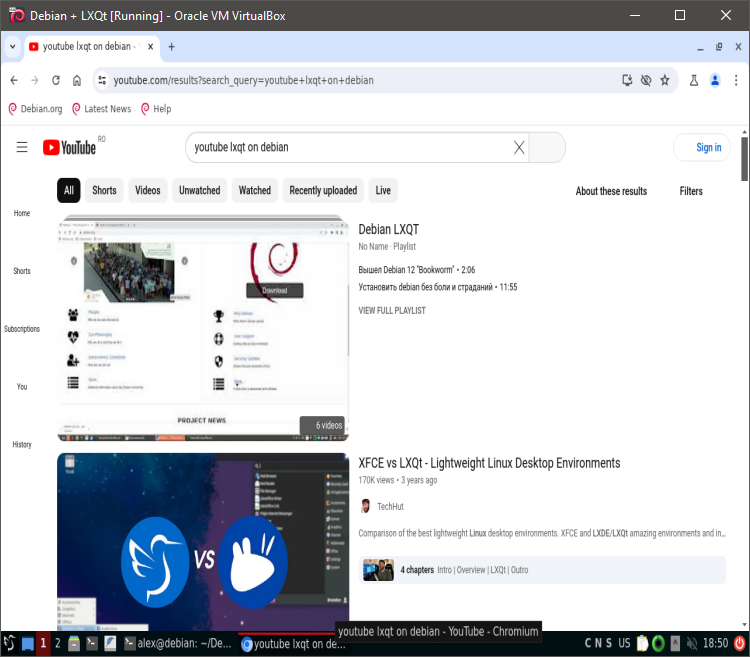
Task: Click the install app icon in address bar
Action: (x=627, y=80)
